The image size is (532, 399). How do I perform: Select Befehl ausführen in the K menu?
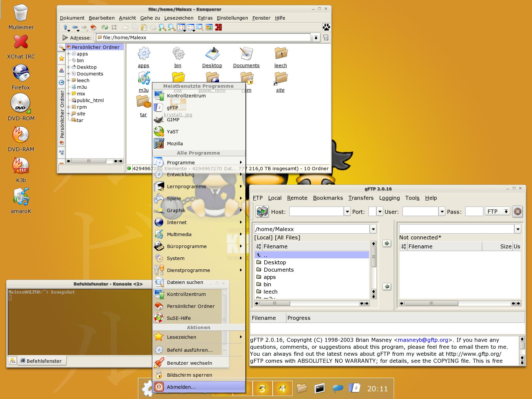[x=199, y=350]
